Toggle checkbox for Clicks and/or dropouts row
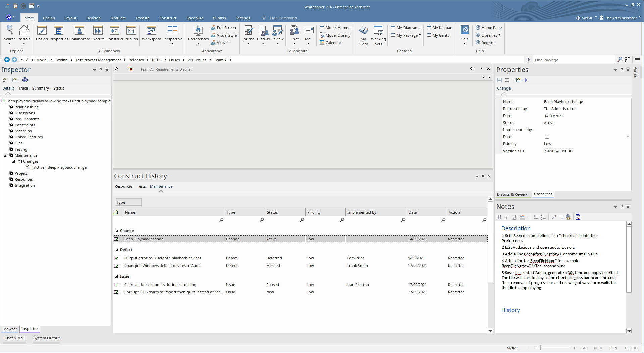 (x=116, y=285)
